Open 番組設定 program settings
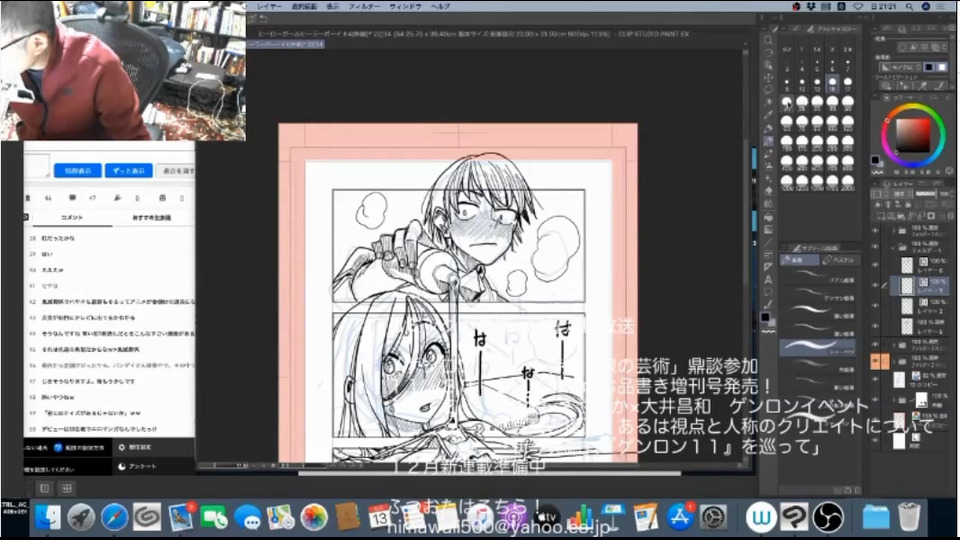The width and height of the screenshot is (960, 540). coord(135,447)
